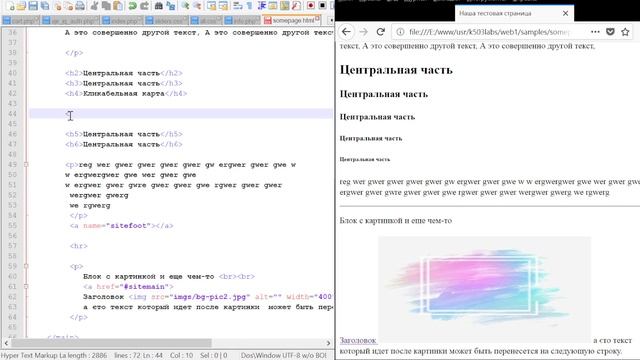Click the New file icon in Notepad++
The width and height of the screenshot is (640, 360).
tap(10, 6)
